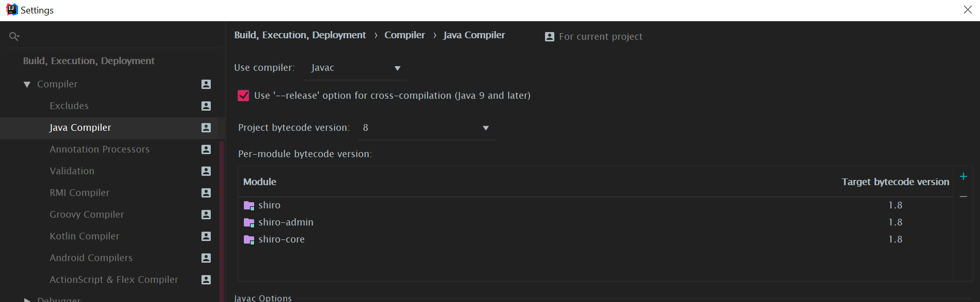Click the minus icon to remove module
Screen dimensions: 980x302
tap(963, 197)
